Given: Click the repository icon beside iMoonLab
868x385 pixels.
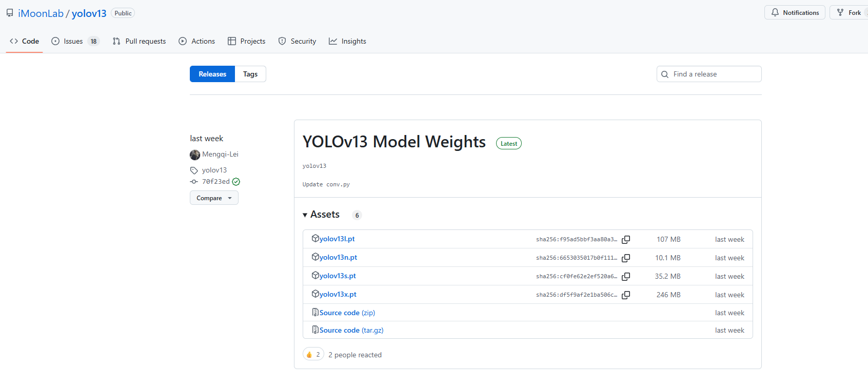Looking at the screenshot, I should pos(10,13).
